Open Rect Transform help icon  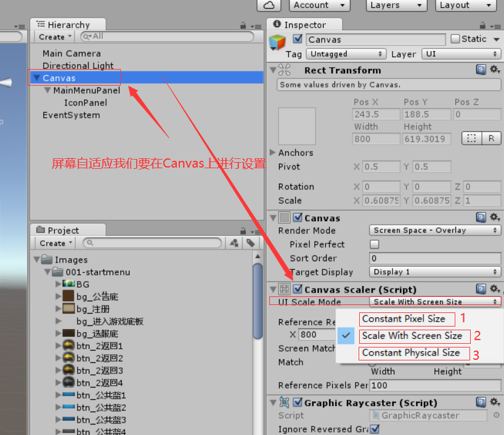pos(481,69)
